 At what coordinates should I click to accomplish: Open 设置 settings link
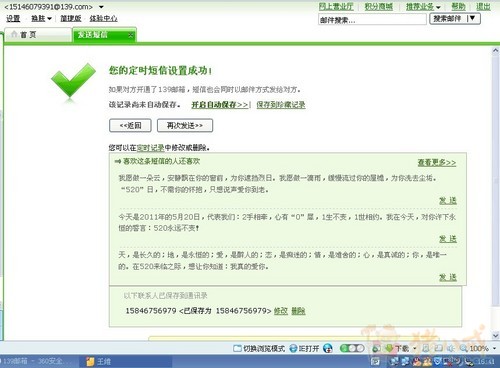13,18
